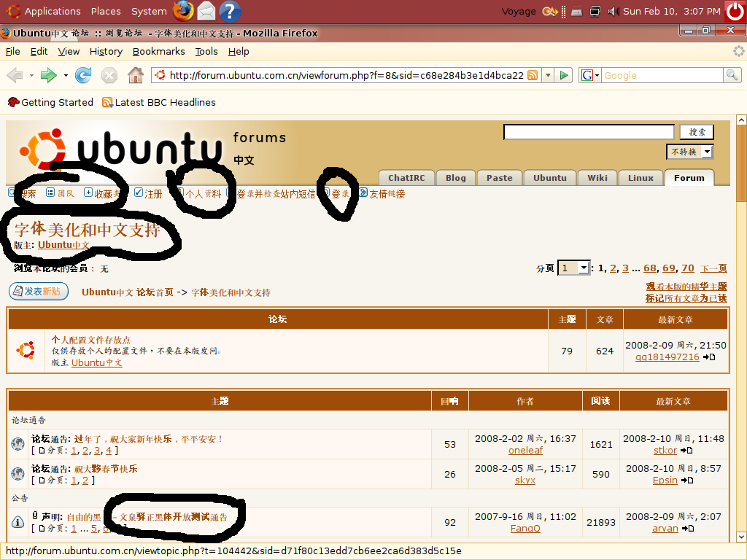Click the green Go arrow beside URL

point(564,75)
